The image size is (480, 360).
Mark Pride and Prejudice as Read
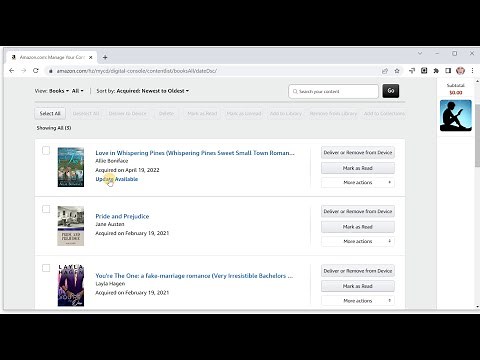tap(358, 227)
